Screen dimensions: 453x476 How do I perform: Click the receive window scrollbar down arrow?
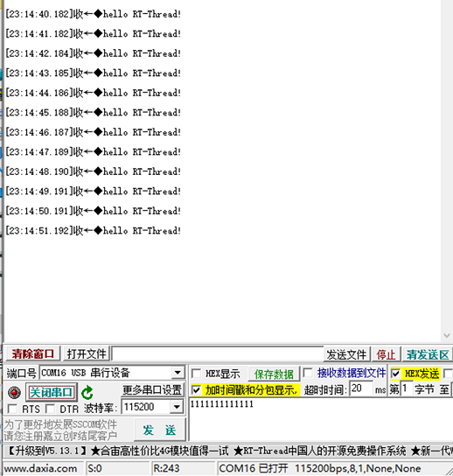click(447, 335)
